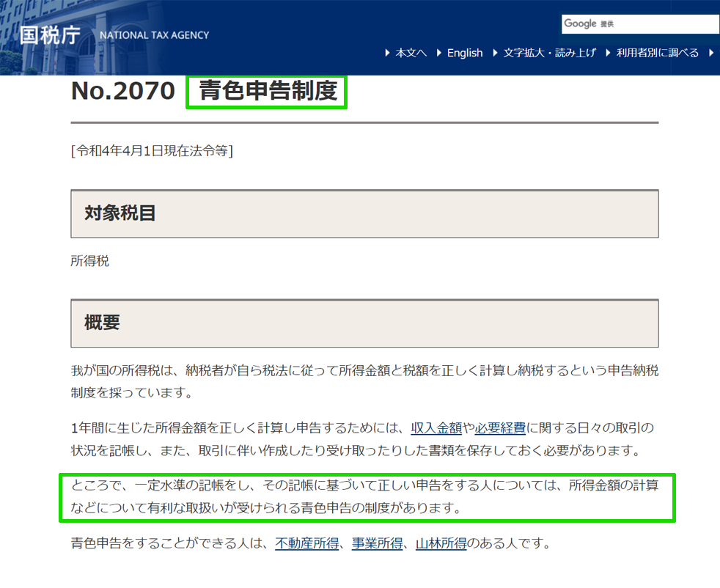
Task: Click the sentence starting 青色申告をすることができる人は
Action: (311, 543)
